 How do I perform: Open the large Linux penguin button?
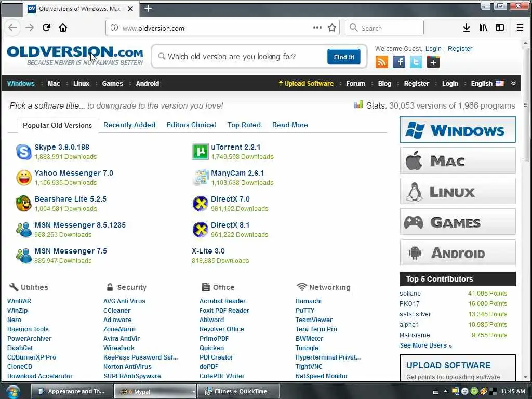pyautogui.click(x=458, y=191)
